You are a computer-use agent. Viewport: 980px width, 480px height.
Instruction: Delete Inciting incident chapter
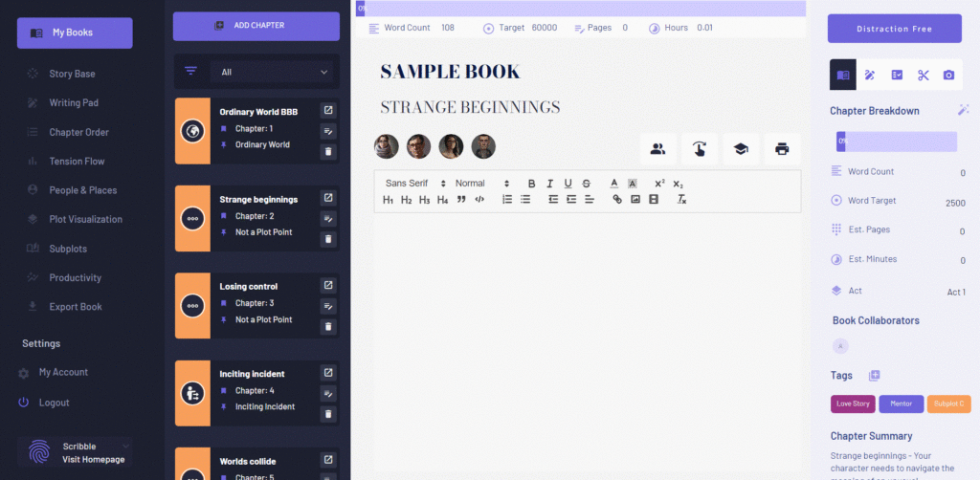coord(328,413)
